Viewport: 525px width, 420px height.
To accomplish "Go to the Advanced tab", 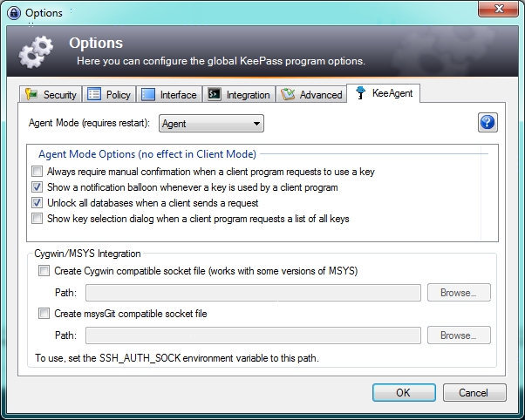I will [x=311, y=95].
